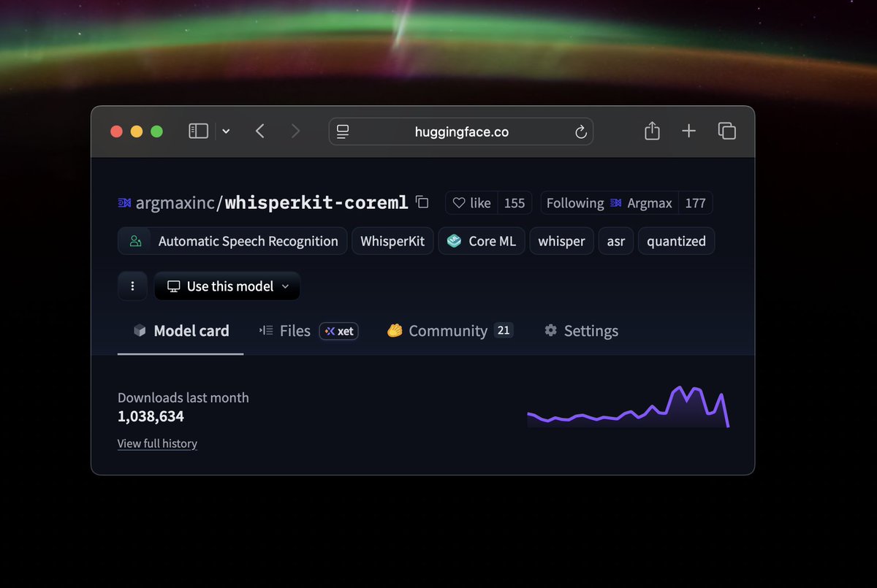Select the WhisperKit tag

point(392,241)
